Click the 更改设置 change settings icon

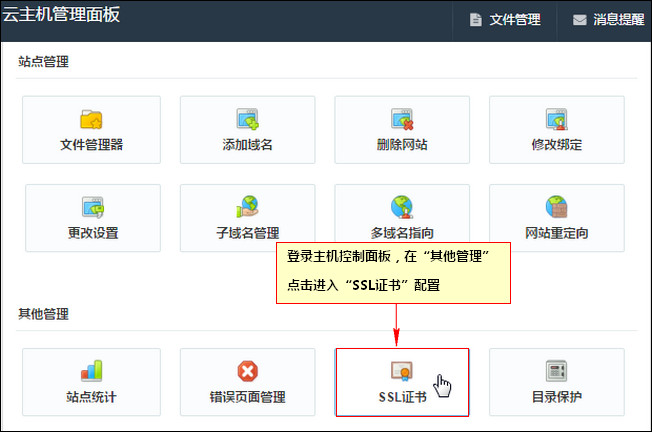click(x=93, y=207)
